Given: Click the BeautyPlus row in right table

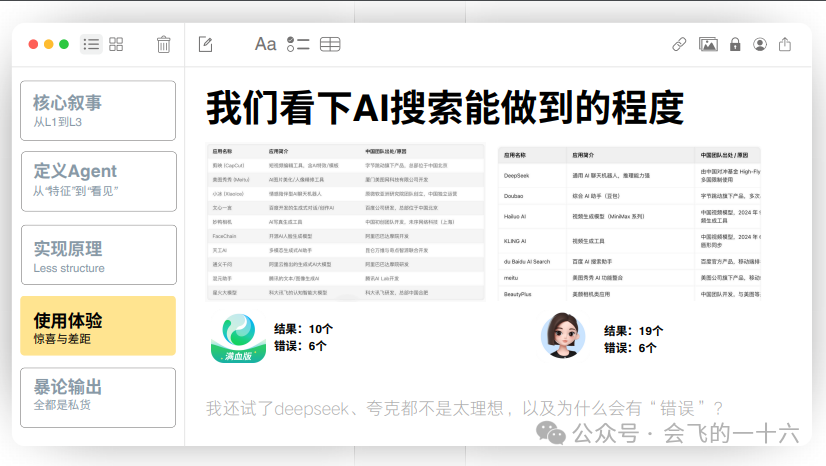Looking at the screenshot, I should (x=629, y=294).
